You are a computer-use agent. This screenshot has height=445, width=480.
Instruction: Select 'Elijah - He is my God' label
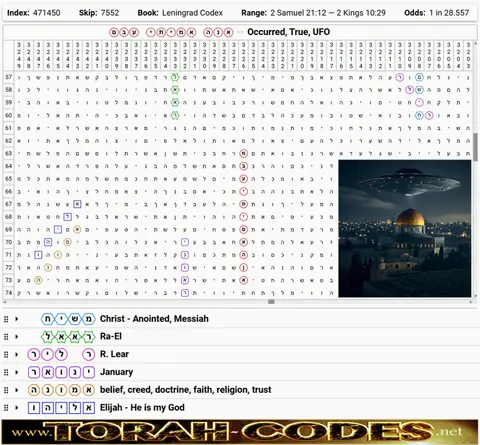(142, 408)
